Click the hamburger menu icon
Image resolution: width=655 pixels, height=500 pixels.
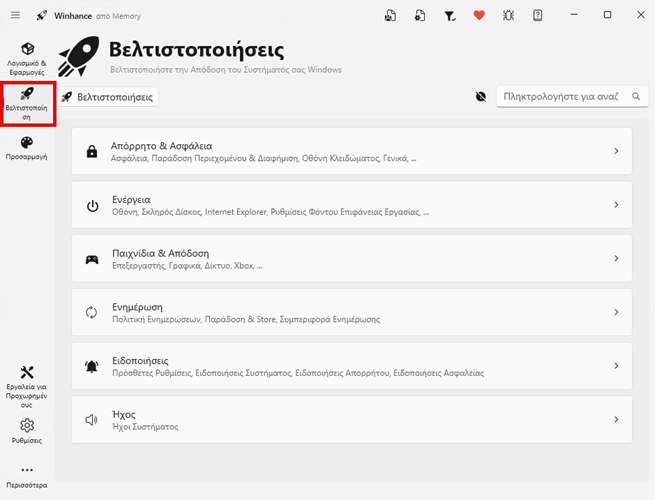15,16
